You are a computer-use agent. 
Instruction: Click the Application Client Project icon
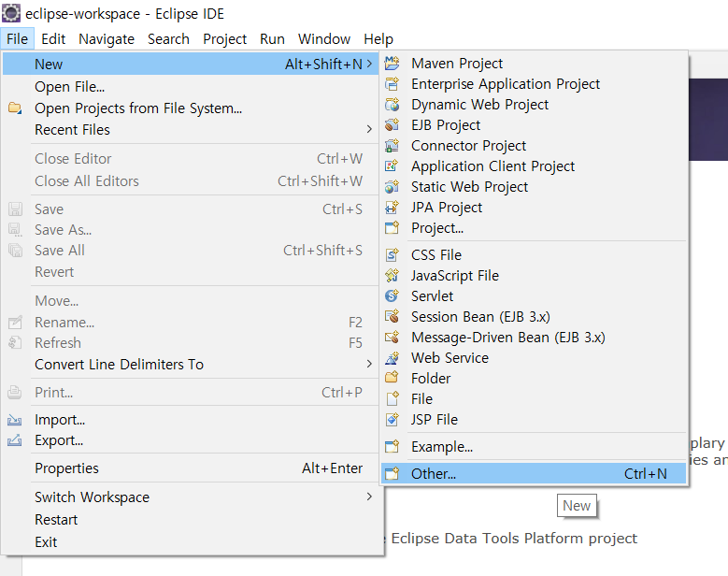(392, 166)
